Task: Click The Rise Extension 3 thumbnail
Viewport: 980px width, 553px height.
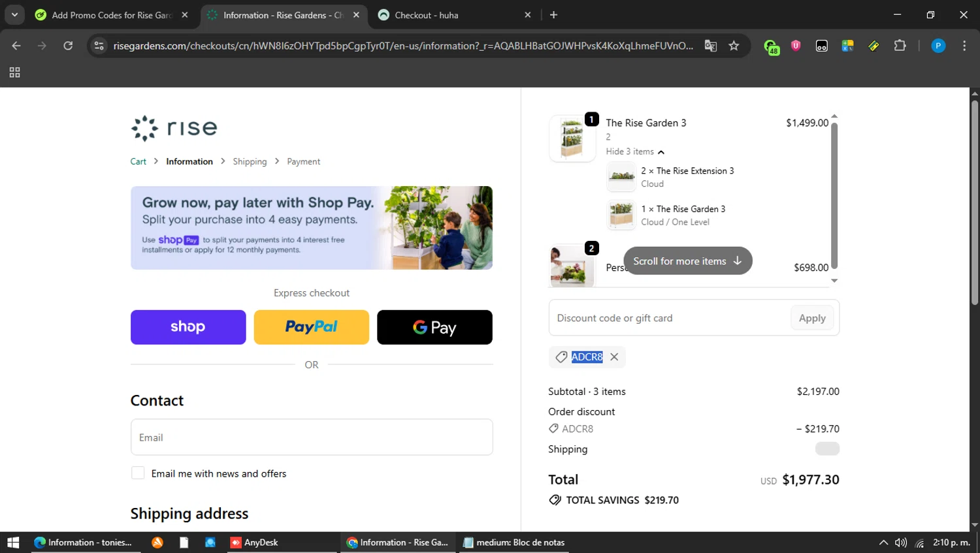Action: click(621, 177)
